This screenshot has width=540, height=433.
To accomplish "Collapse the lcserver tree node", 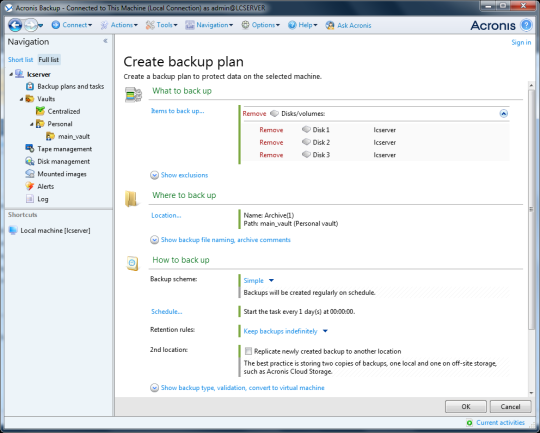I will click(11, 74).
